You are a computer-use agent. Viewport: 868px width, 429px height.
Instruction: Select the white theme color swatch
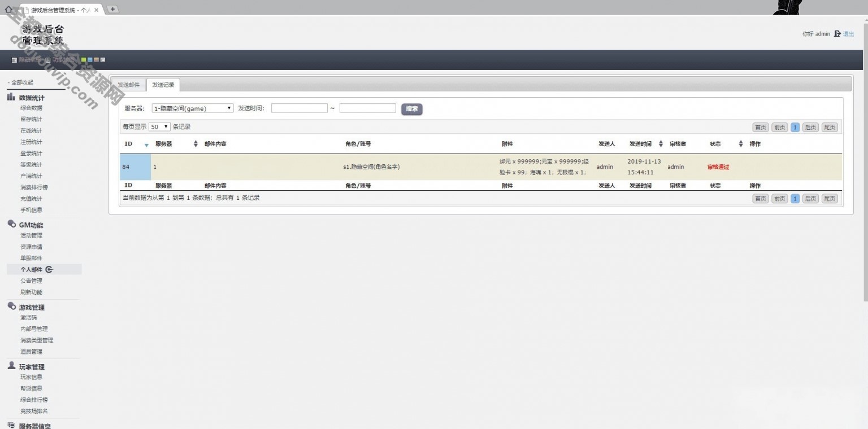(103, 60)
